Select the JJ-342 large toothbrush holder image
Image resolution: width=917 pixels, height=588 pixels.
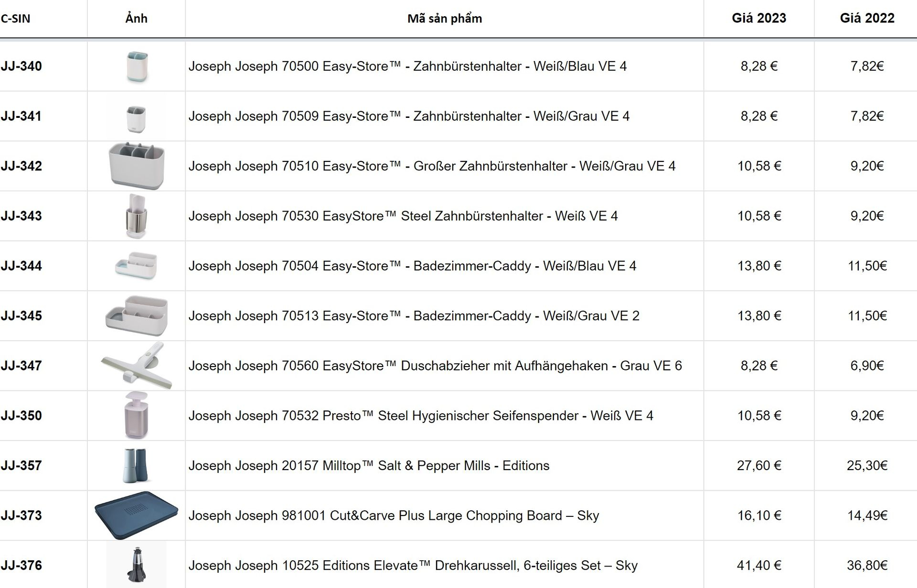(x=137, y=166)
